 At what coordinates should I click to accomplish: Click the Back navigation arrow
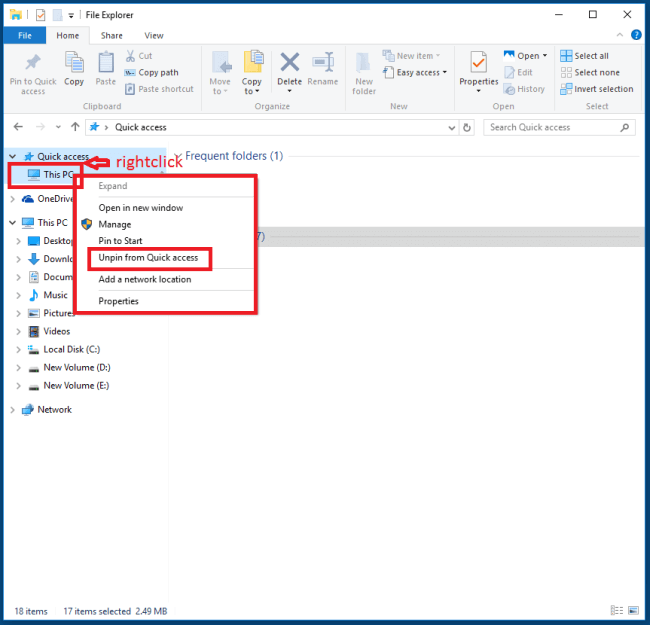click(18, 127)
